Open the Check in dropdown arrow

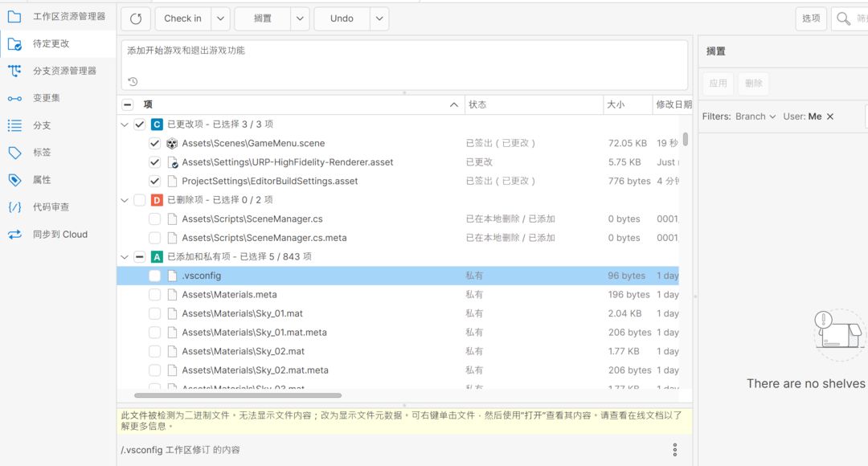pyautogui.click(x=221, y=18)
